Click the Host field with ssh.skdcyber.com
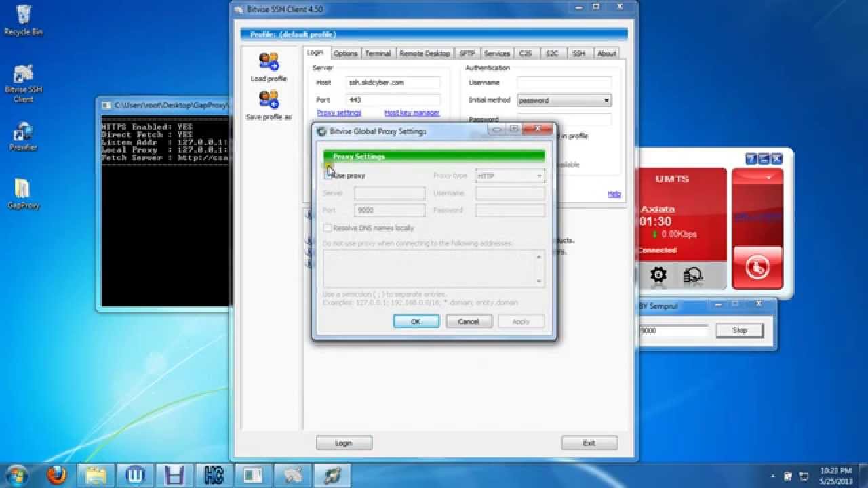 tap(393, 83)
